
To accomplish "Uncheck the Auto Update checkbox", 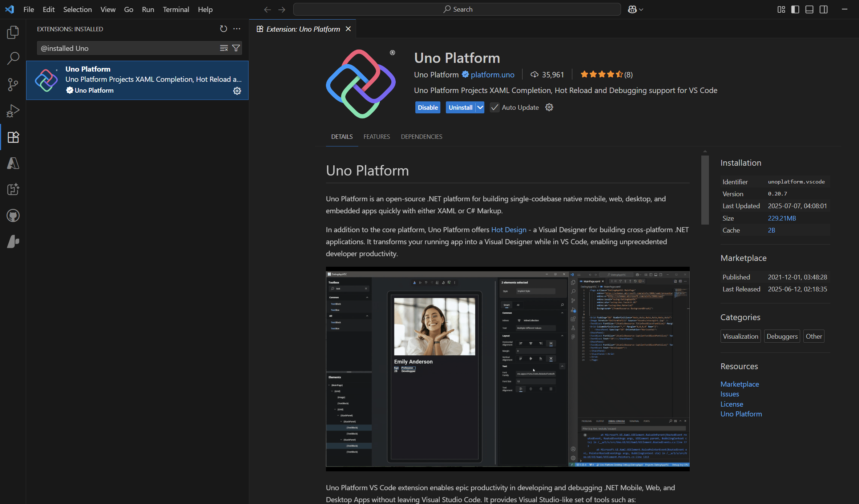I will point(495,107).
